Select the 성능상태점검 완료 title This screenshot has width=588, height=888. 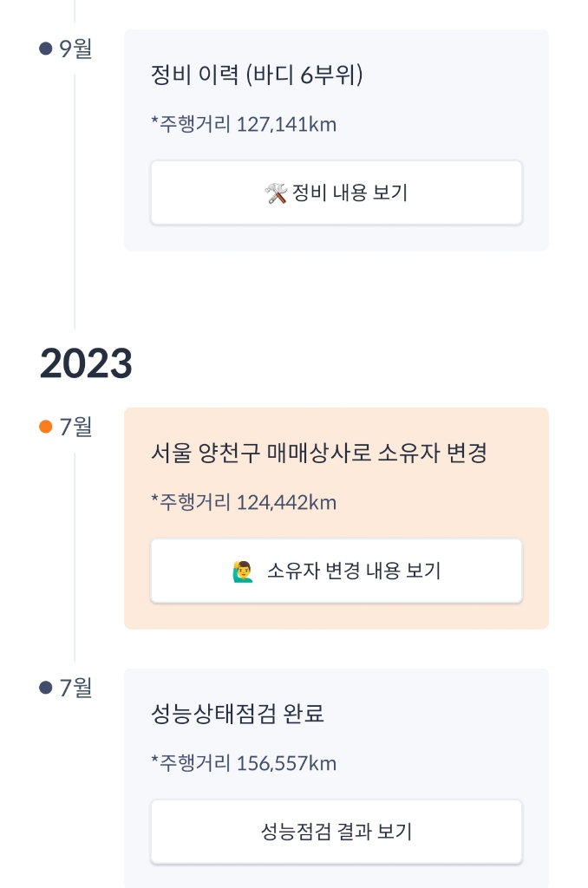(x=237, y=715)
